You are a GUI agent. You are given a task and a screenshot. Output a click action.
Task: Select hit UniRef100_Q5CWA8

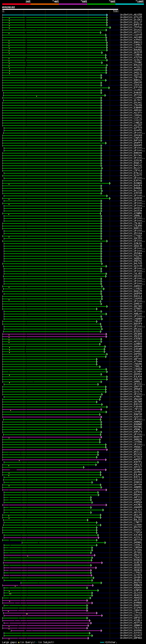pyautogui.click(x=131, y=334)
